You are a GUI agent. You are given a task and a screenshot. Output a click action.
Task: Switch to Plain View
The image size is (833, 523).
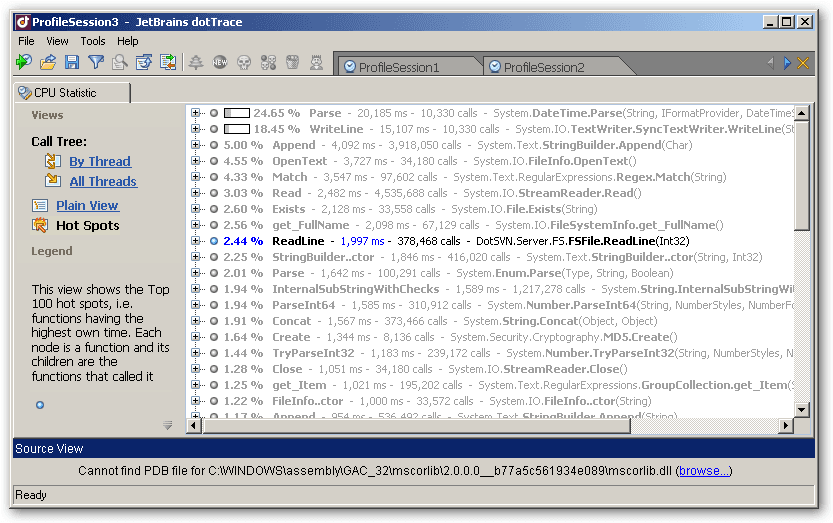click(87, 205)
